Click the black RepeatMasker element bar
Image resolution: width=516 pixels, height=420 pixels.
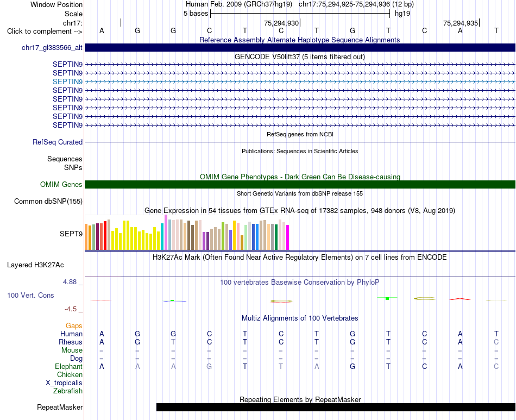pos(336,407)
